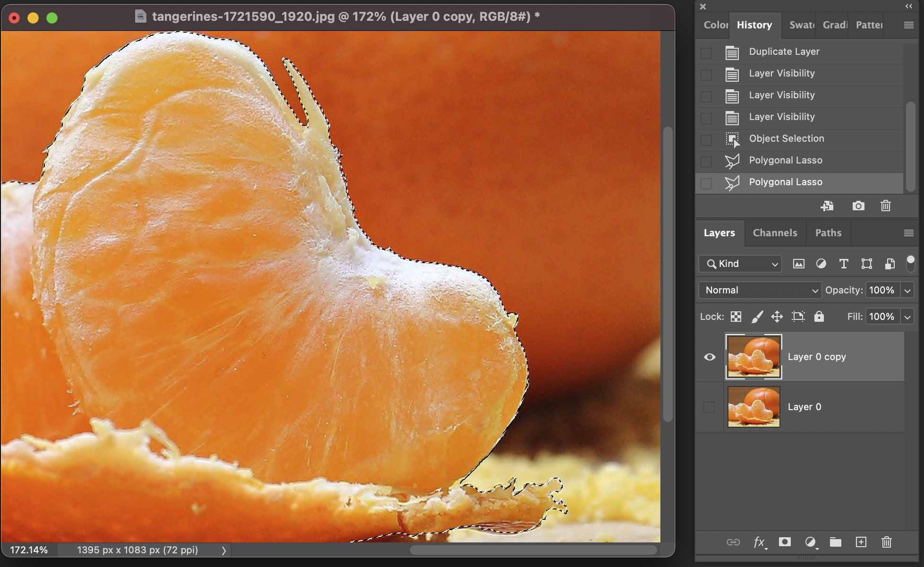This screenshot has height=567, width=924.
Task: Open layer style fx menu
Action: 759,542
